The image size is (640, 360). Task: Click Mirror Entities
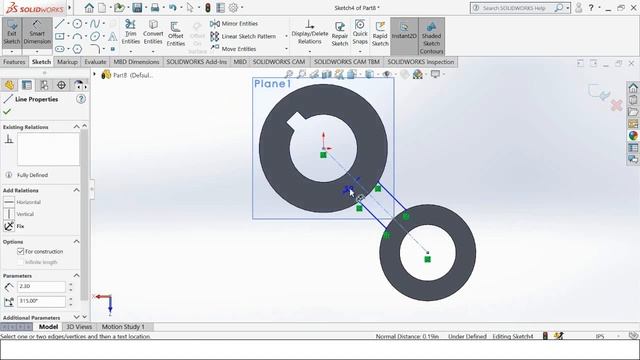234,24
